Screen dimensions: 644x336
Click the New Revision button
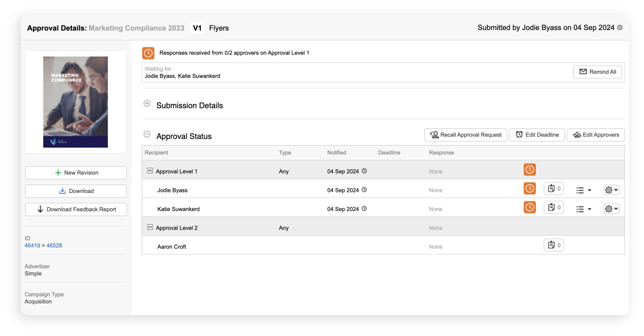(75, 173)
